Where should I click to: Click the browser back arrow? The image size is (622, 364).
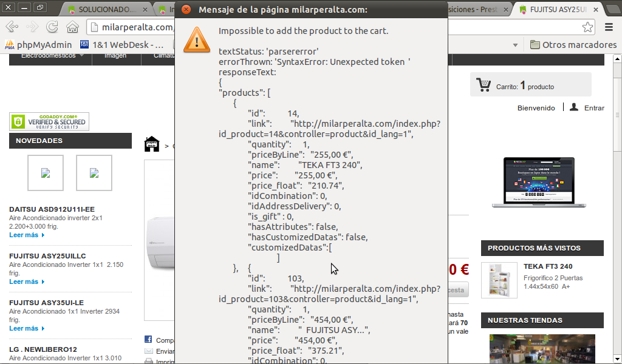12,27
